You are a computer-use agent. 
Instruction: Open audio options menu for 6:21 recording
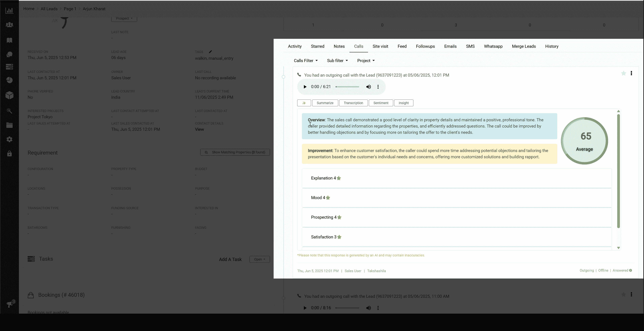point(378,87)
